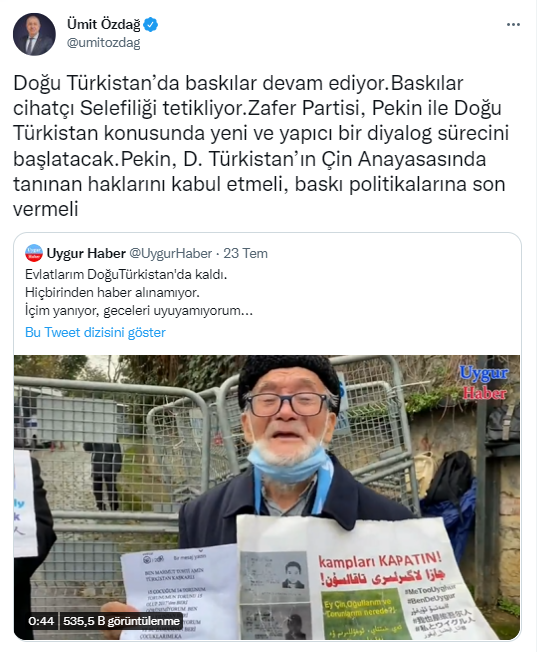The image size is (537, 652).
Task: Click the @UygurHaber handle
Action: point(171,253)
